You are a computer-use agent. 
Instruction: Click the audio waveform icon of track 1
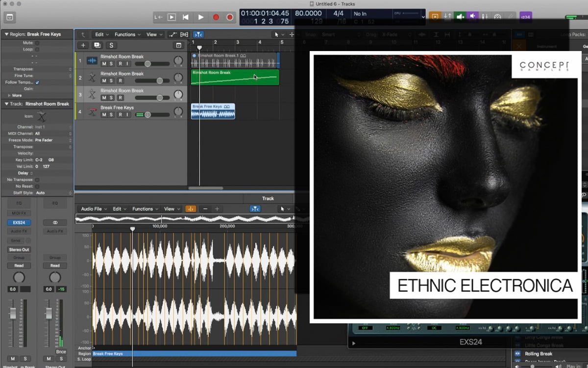coord(92,61)
